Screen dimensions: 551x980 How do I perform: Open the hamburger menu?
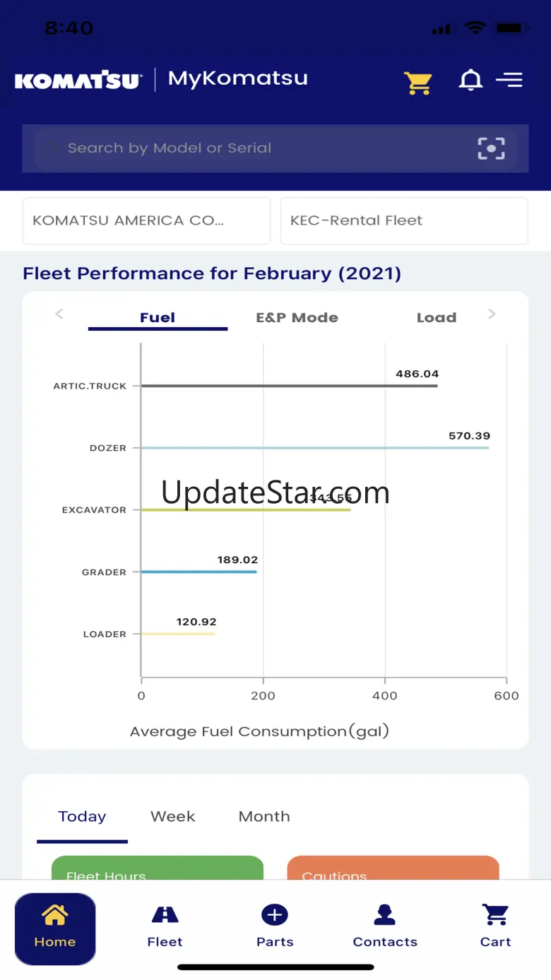pos(509,80)
